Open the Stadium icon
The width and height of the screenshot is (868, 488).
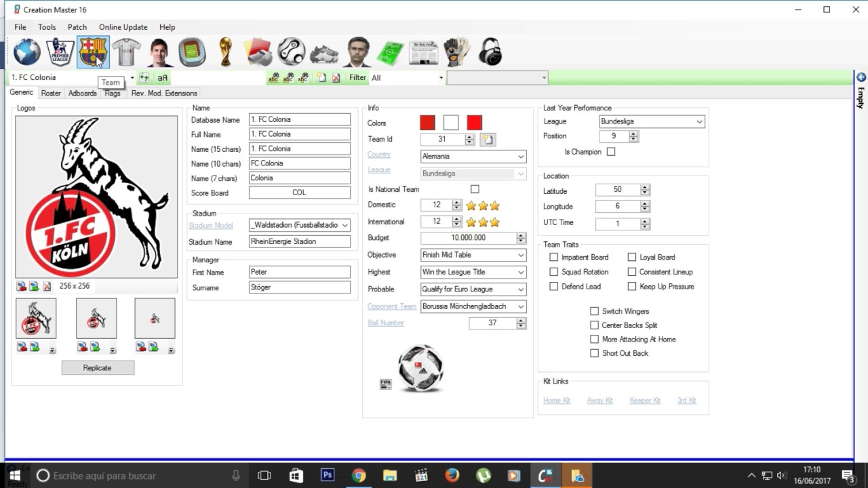click(x=192, y=52)
